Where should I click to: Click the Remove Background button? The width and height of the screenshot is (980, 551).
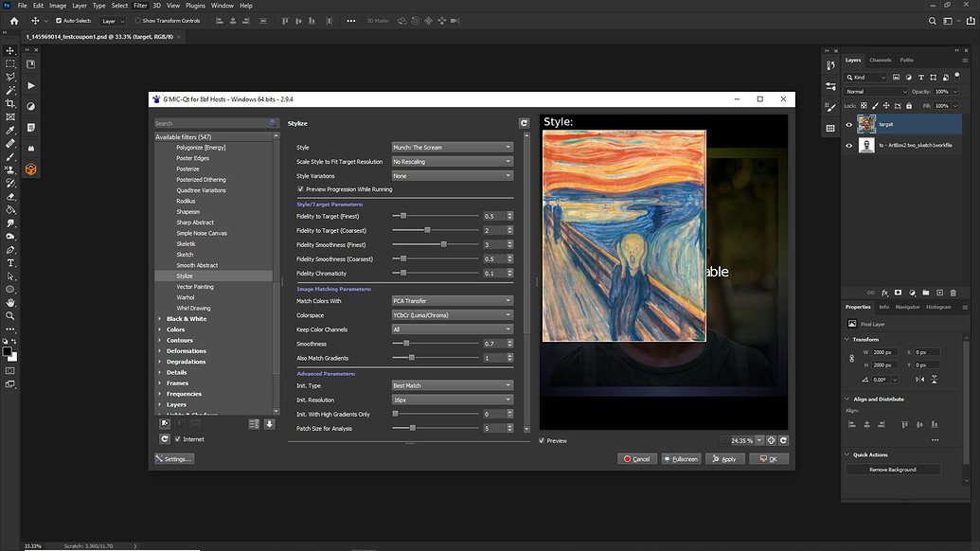893,470
